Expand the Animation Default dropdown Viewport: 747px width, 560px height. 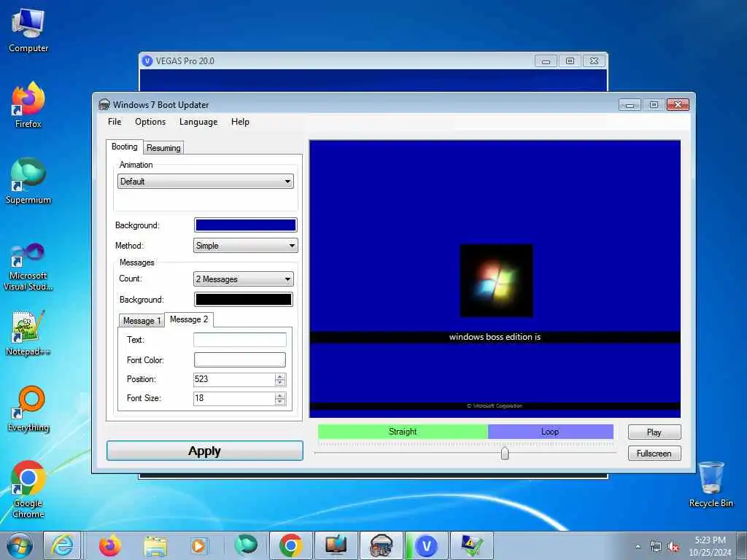tap(205, 182)
